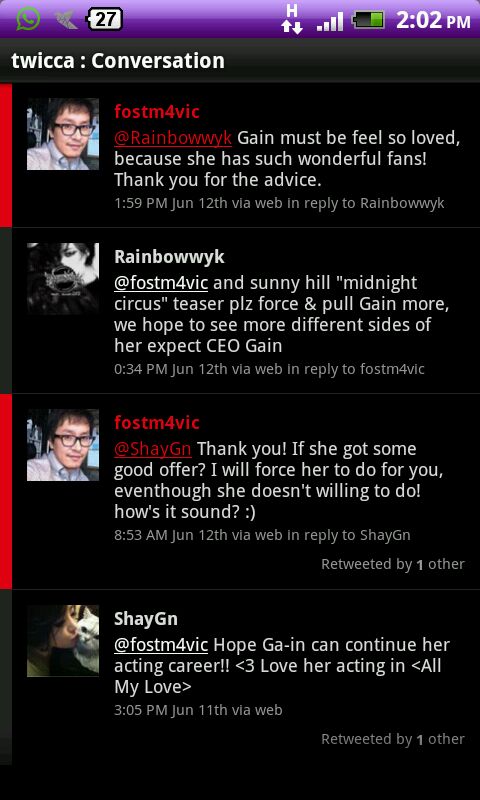
Task: Tap Retweeted by 1 other under fostm4vic's tweet
Action: point(393,564)
